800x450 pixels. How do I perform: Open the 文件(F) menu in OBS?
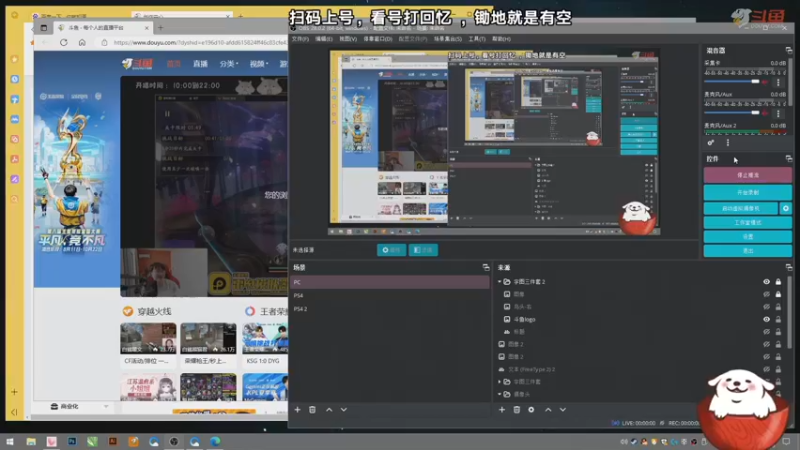pos(300,39)
